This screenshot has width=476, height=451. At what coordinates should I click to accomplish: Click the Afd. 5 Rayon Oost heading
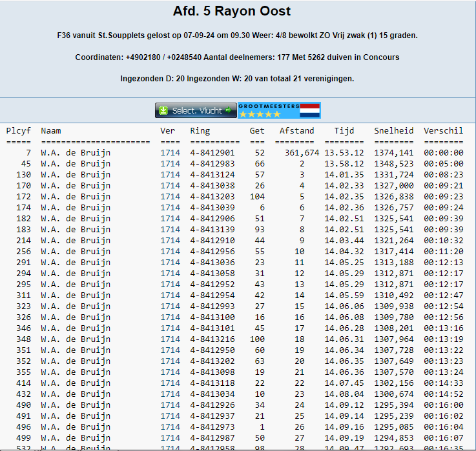click(232, 11)
